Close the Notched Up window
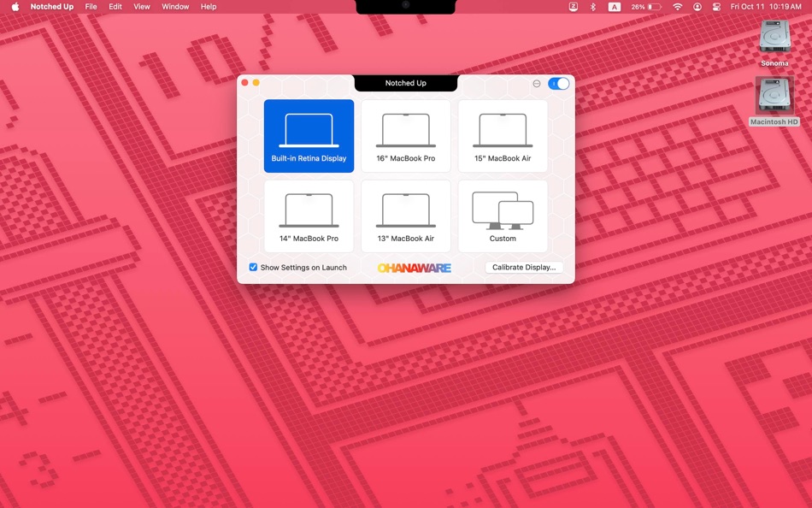Screen dimensions: 812x508 (245, 82)
